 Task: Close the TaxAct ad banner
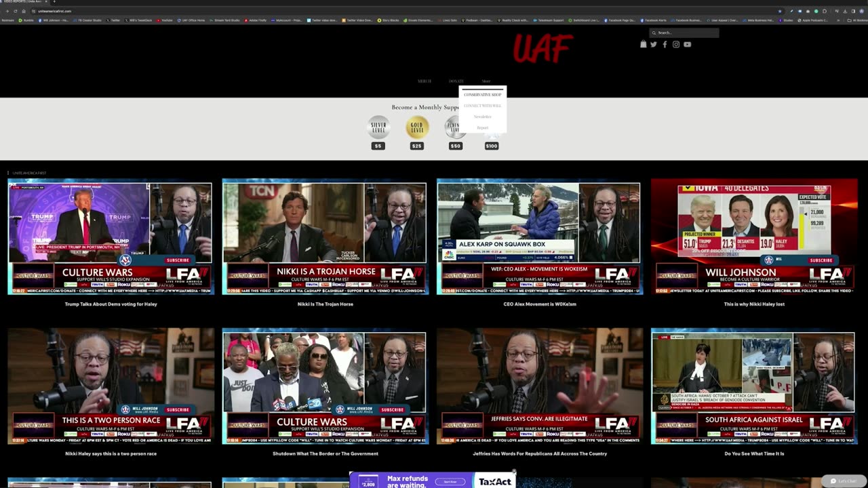click(x=513, y=472)
